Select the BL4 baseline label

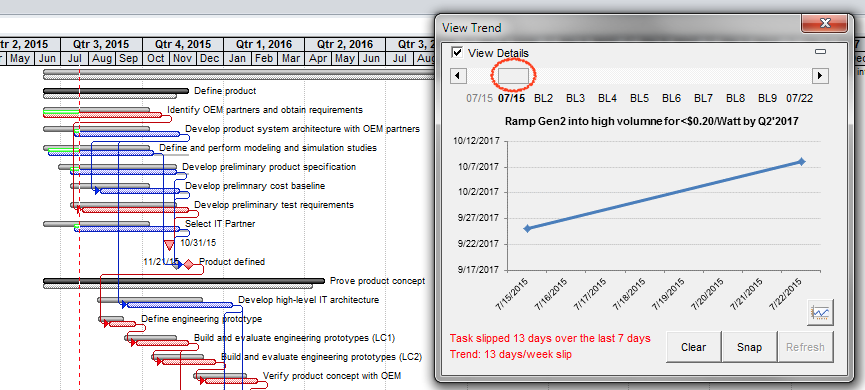pos(607,99)
